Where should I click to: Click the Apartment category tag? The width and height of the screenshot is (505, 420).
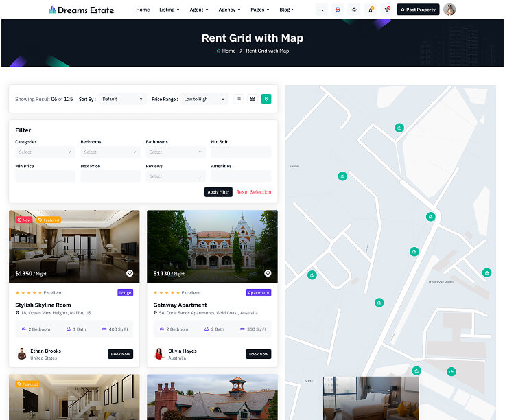259,293
